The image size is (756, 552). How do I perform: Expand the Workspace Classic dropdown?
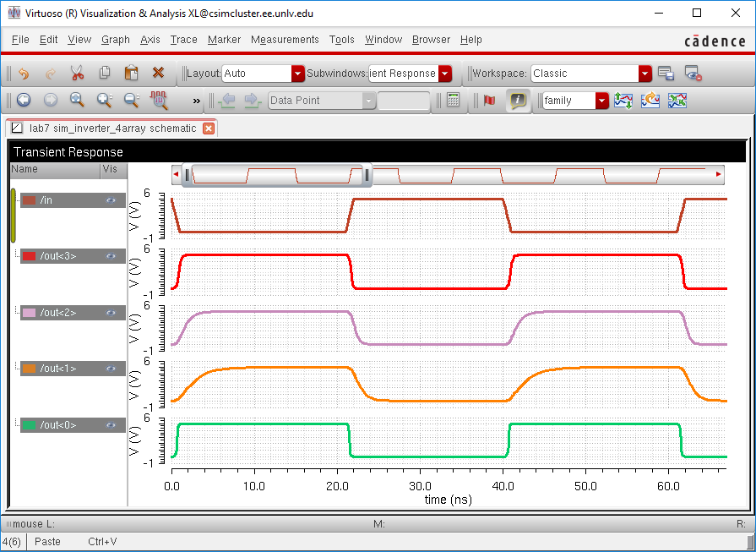tap(645, 74)
